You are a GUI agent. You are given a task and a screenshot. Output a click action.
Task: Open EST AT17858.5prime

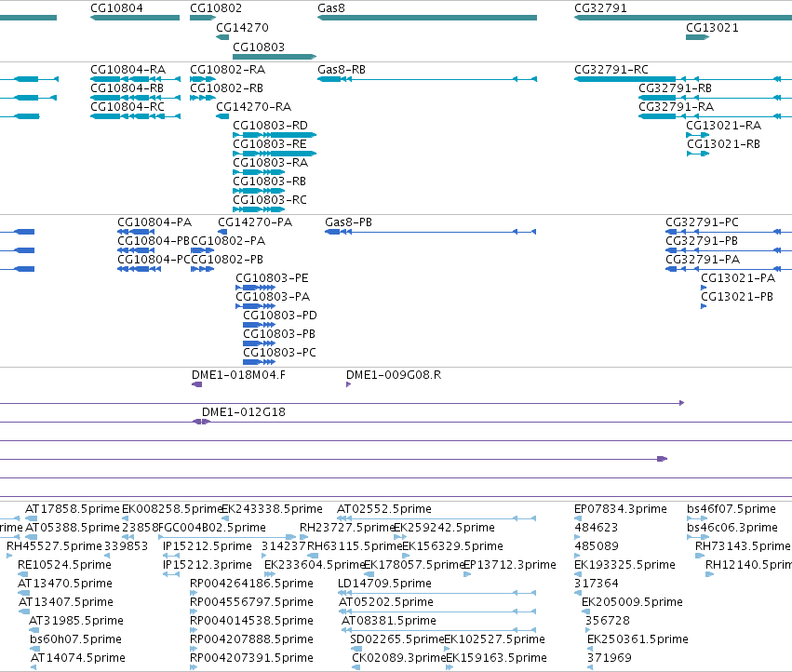(x=32, y=518)
